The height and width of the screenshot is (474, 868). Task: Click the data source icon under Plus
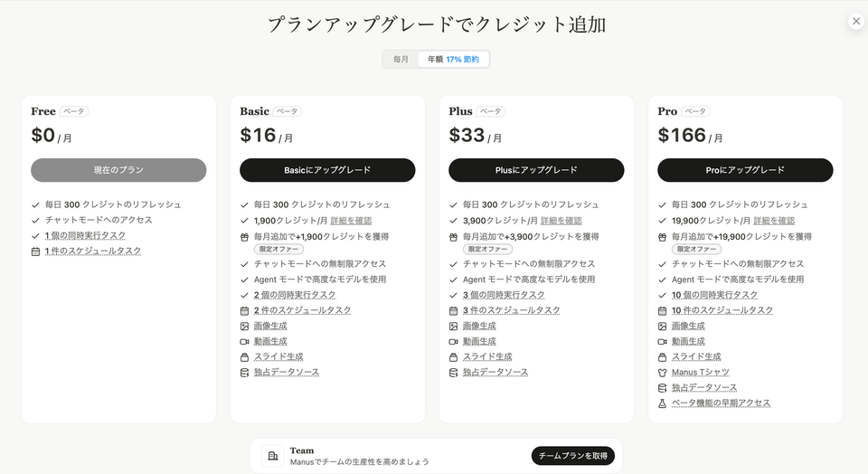[453, 372]
